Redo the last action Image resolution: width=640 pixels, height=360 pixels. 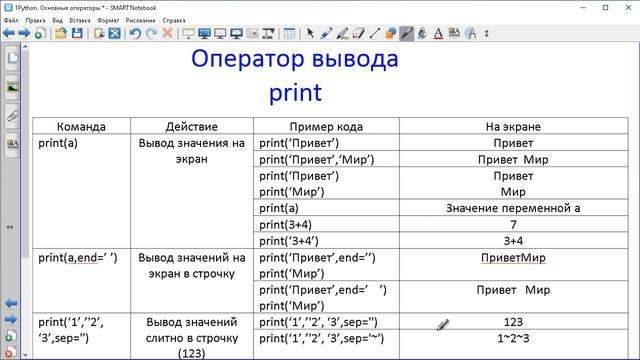coord(151,33)
